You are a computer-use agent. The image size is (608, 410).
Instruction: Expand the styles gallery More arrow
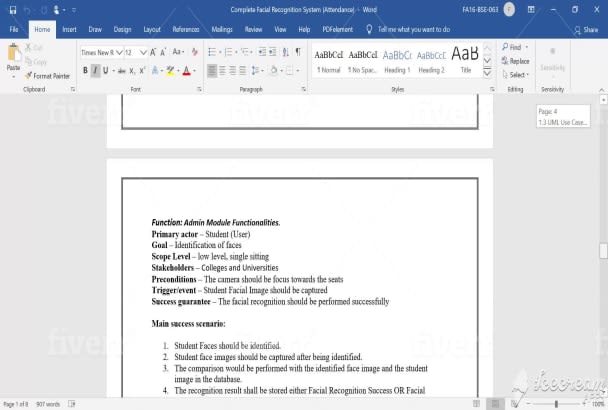point(488,73)
